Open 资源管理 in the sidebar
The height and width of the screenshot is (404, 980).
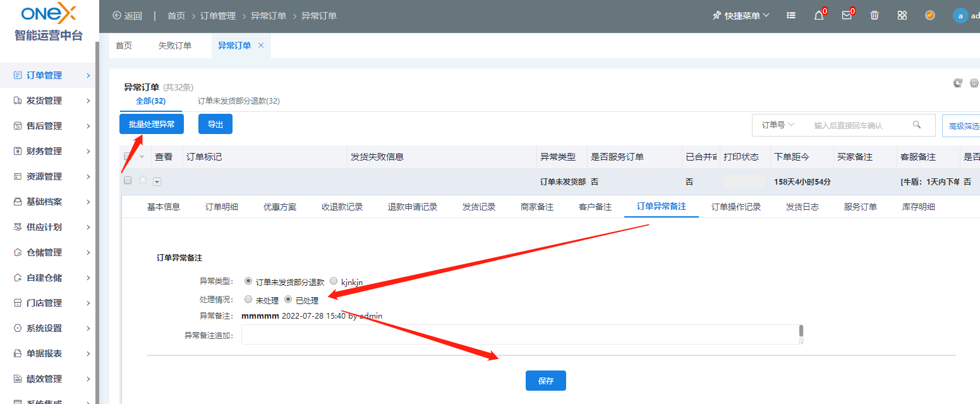pos(48,176)
